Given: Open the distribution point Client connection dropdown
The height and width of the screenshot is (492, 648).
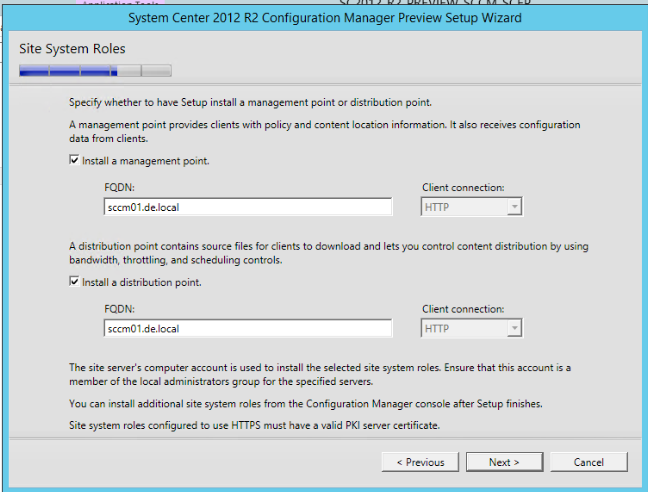Looking at the screenshot, I should (471, 328).
